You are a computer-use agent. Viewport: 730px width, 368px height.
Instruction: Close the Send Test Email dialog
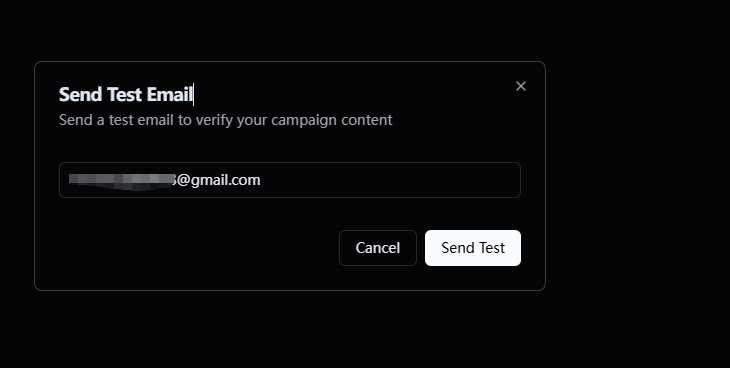(x=520, y=86)
